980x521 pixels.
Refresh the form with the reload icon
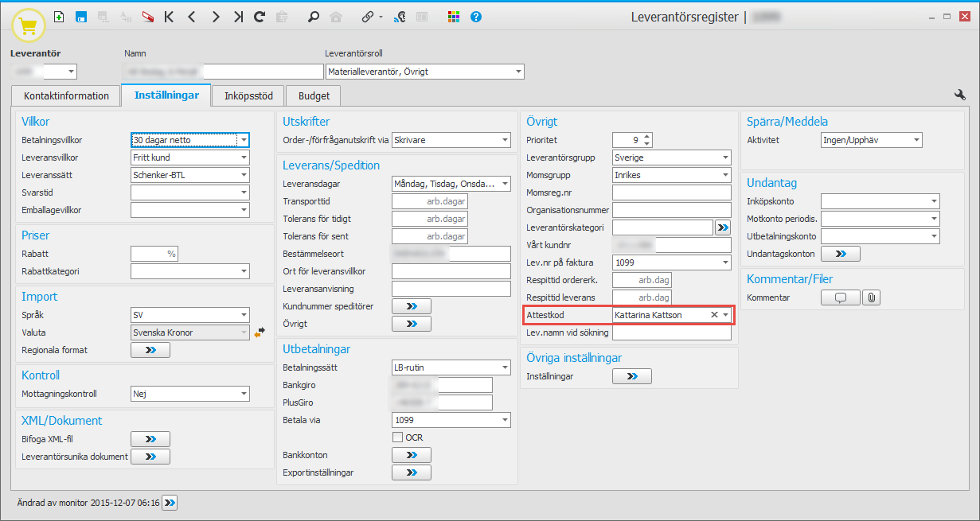click(260, 17)
